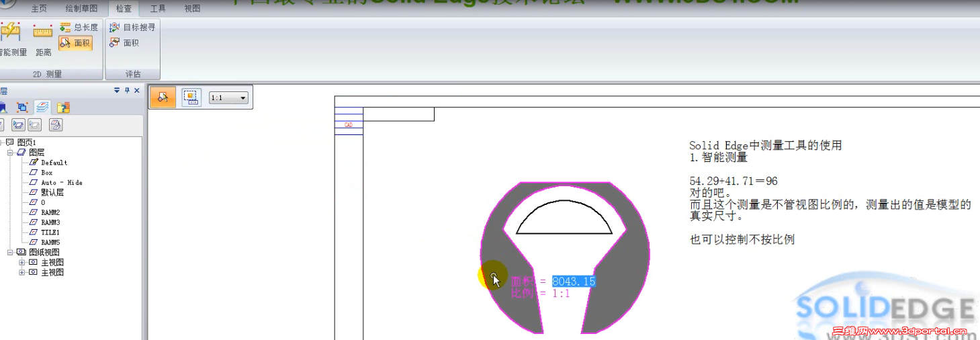Expand the second 主视图 node
Viewport: 980px width, 340px height.
[x=22, y=272]
